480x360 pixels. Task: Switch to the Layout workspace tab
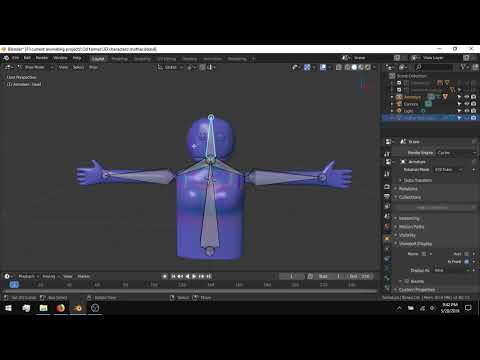[x=98, y=59]
